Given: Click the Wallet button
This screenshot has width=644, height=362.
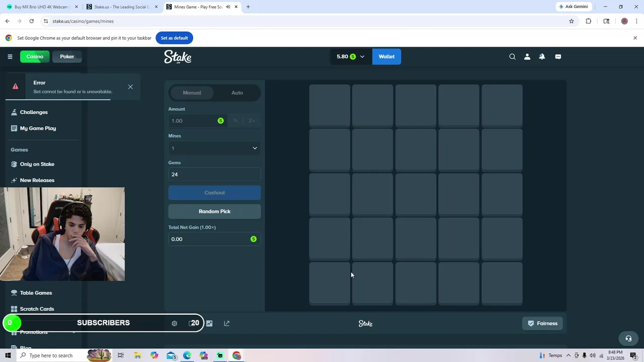Looking at the screenshot, I should click(x=386, y=56).
